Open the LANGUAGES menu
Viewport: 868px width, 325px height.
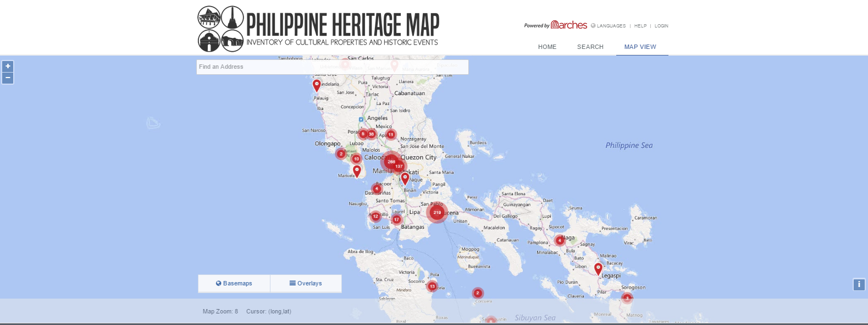click(x=611, y=26)
